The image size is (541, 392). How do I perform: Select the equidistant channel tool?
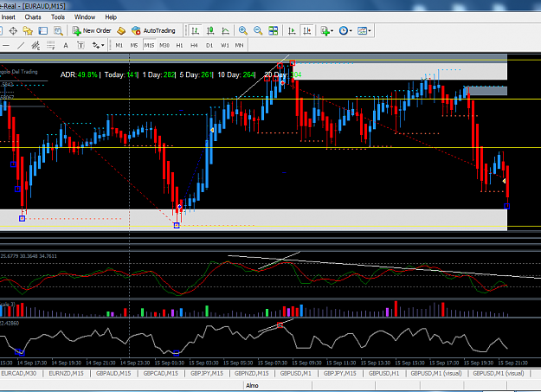pos(35,45)
